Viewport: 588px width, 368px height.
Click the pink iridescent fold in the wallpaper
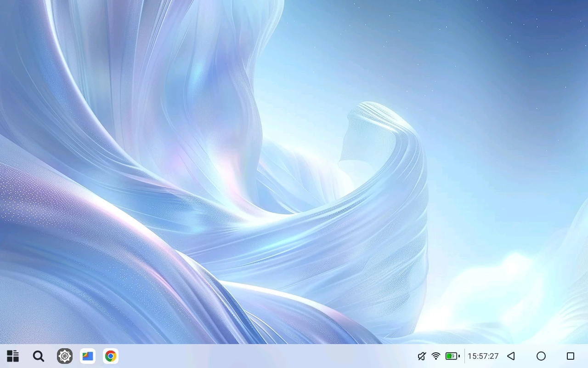point(220,166)
